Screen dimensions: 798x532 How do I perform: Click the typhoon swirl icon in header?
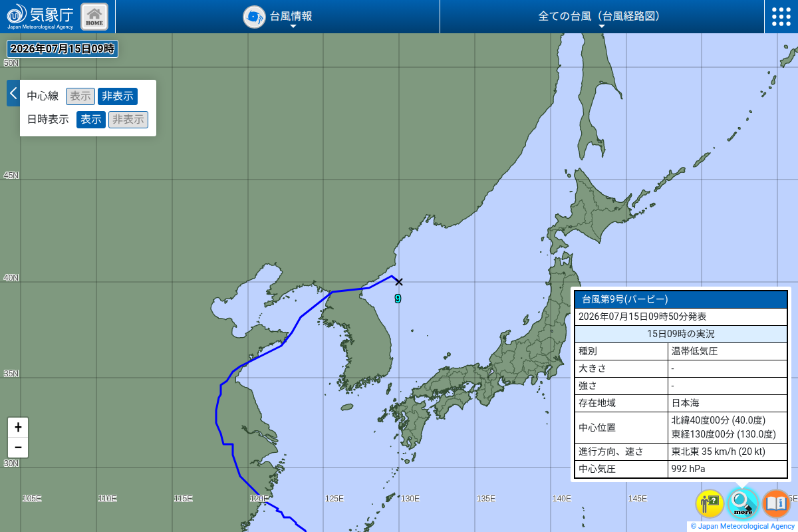[254, 17]
